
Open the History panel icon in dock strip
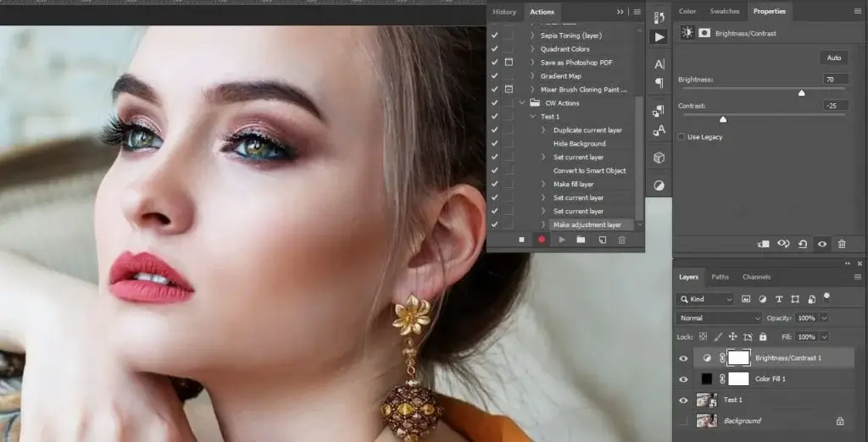tap(659, 17)
